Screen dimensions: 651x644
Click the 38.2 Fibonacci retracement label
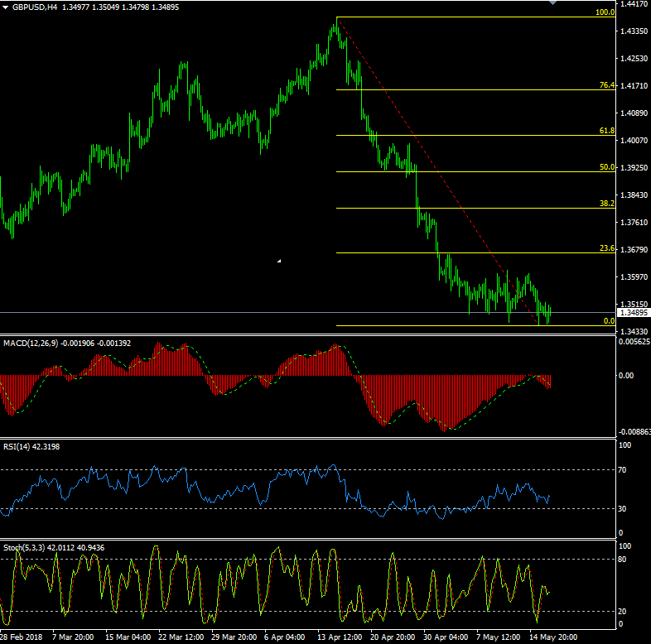[606, 204]
